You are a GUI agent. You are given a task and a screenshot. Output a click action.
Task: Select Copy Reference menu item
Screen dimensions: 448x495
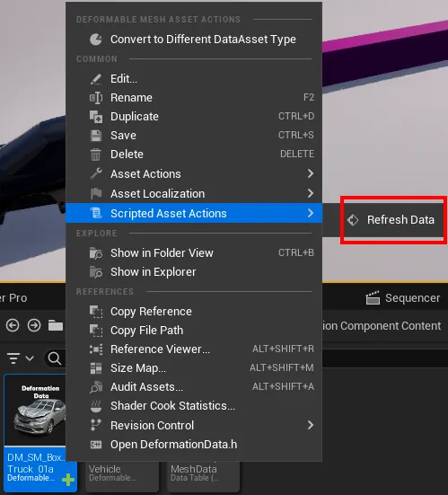pyautogui.click(x=194, y=312)
